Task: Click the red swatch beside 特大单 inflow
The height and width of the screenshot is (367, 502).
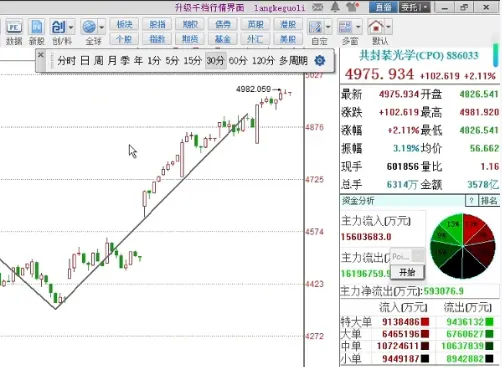Action: tap(425, 322)
